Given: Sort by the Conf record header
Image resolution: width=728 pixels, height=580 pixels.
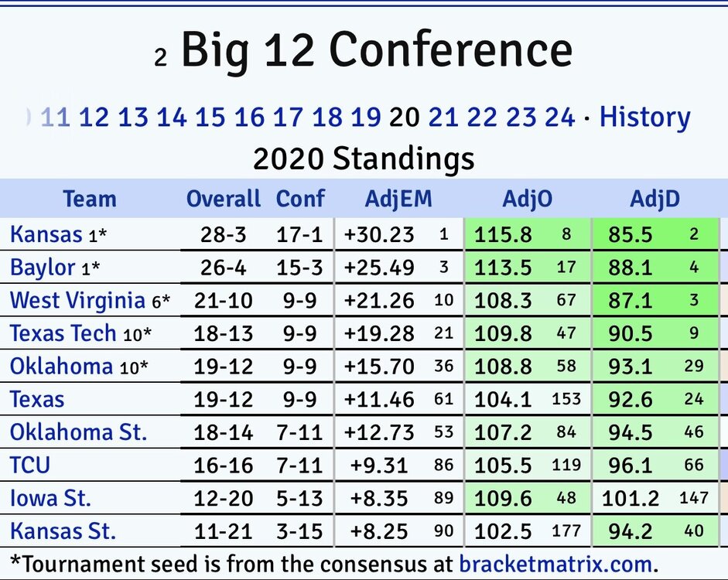Looking at the screenshot, I should click(301, 199).
